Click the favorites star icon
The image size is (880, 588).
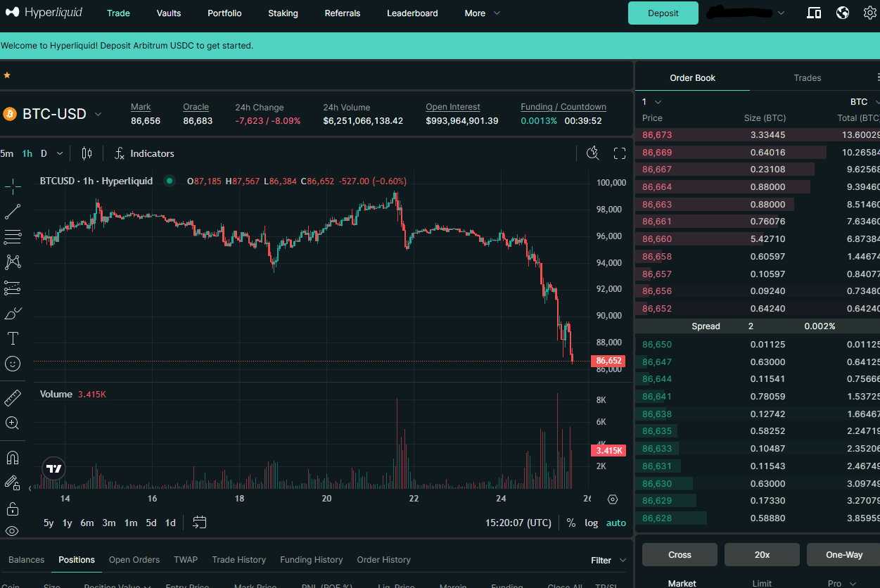click(7, 75)
